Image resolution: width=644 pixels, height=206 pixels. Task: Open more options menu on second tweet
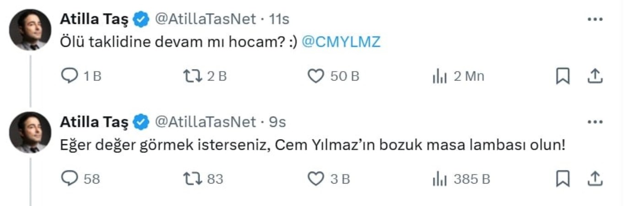coord(595,122)
